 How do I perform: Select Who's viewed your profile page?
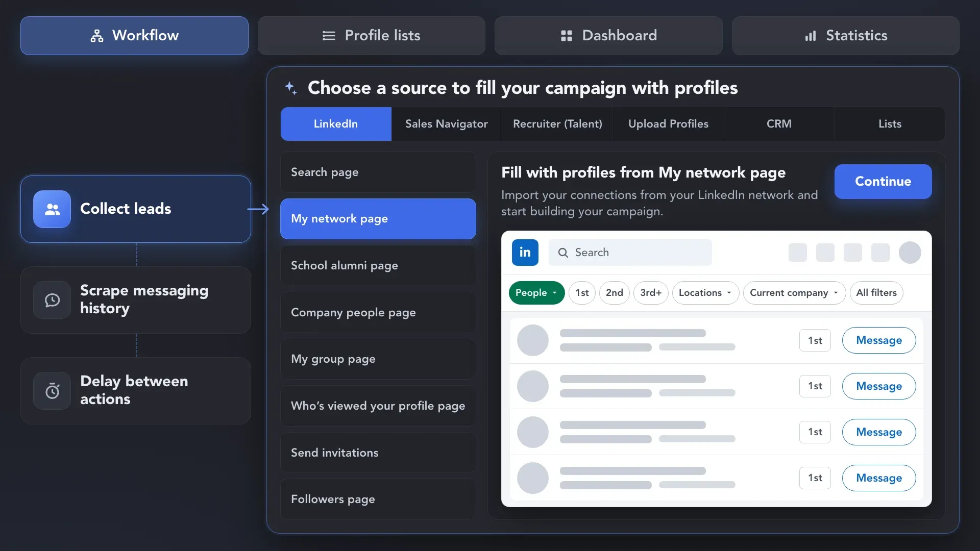[378, 406]
